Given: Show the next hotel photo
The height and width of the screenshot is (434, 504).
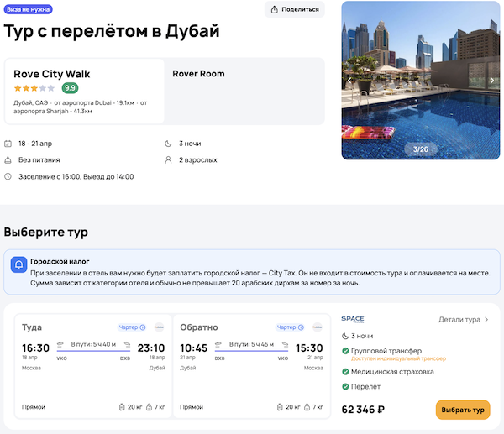Looking at the screenshot, I should tap(492, 81).
